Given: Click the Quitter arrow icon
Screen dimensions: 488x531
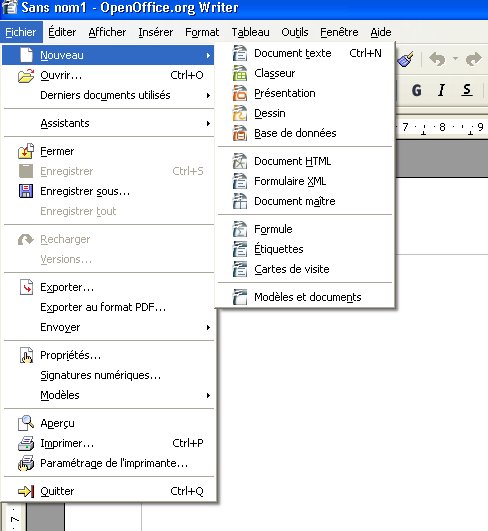Looking at the screenshot, I should [x=26, y=491].
